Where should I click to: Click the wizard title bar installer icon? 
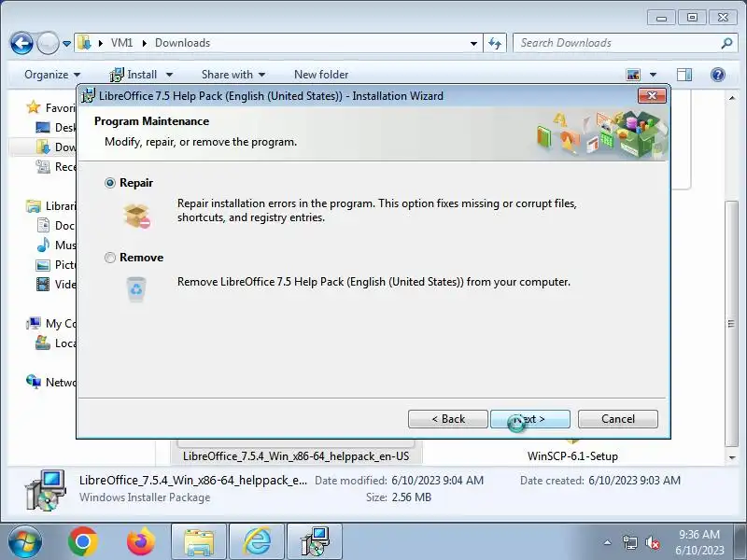pyautogui.click(x=88, y=96)
